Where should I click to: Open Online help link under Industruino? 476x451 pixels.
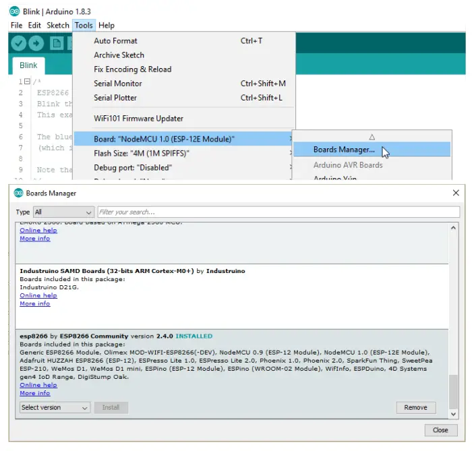pyautogui.click(x=38, y=295)
